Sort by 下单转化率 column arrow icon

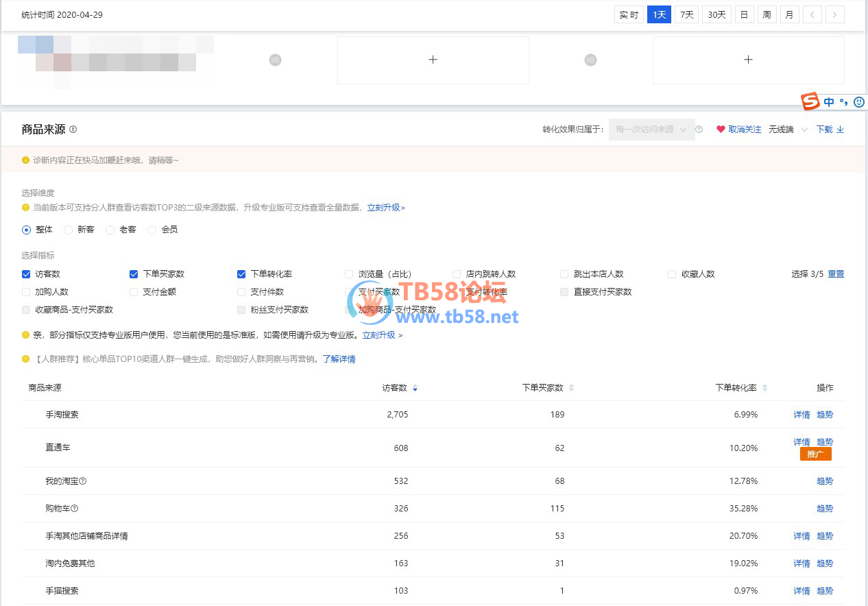click(765, 389)
